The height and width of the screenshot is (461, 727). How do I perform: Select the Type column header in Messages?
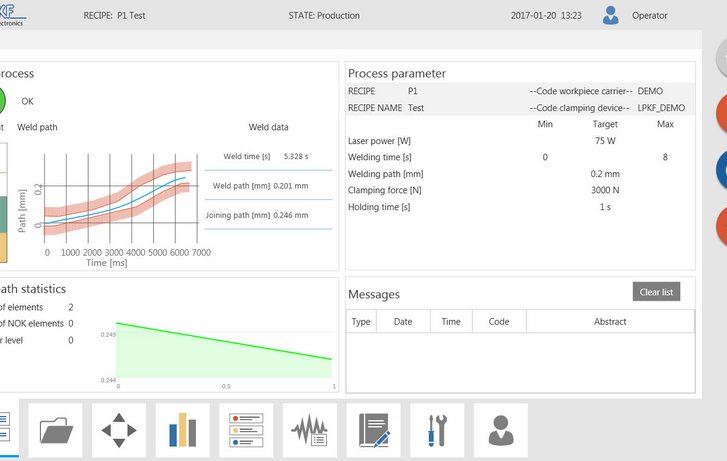[361, 321]
